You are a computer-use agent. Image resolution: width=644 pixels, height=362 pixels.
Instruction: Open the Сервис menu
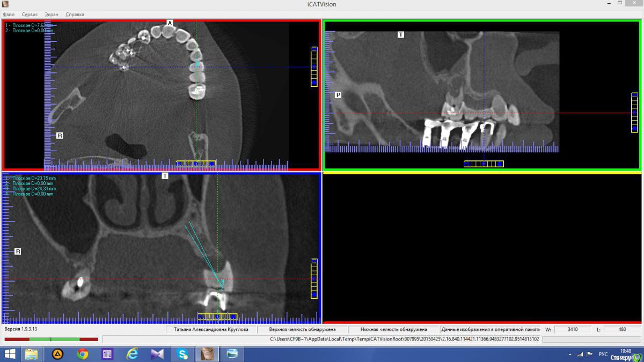(x=30, y=14)
